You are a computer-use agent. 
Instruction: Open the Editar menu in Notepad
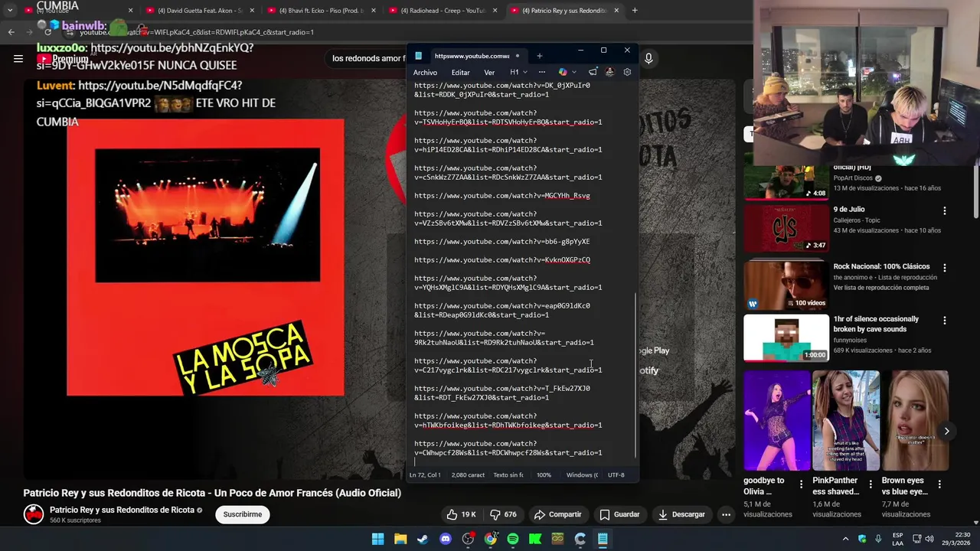[x=460, y=73]
